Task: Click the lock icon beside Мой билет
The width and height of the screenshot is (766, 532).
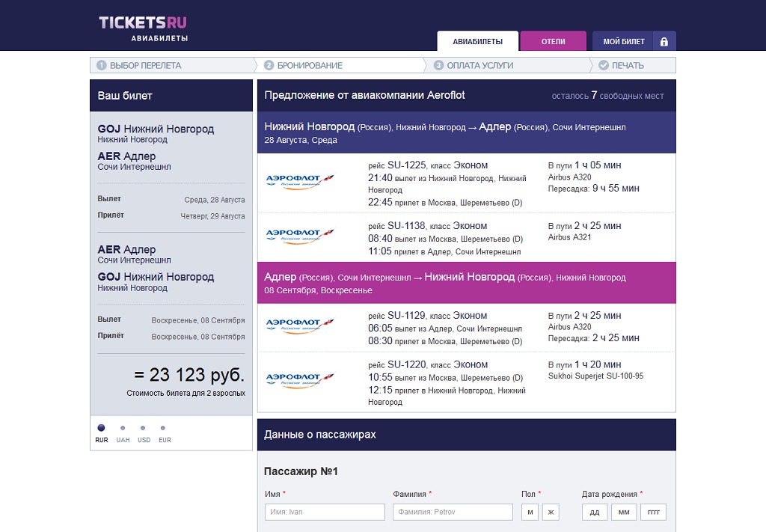Action: (x=664, y=42)
